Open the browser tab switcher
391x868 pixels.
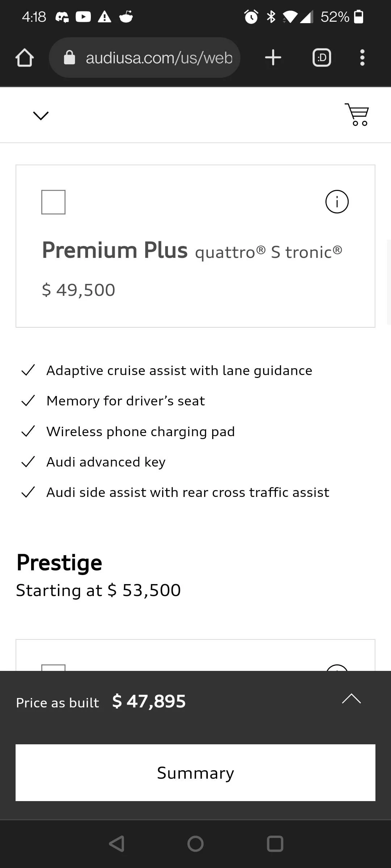(321, 58)
